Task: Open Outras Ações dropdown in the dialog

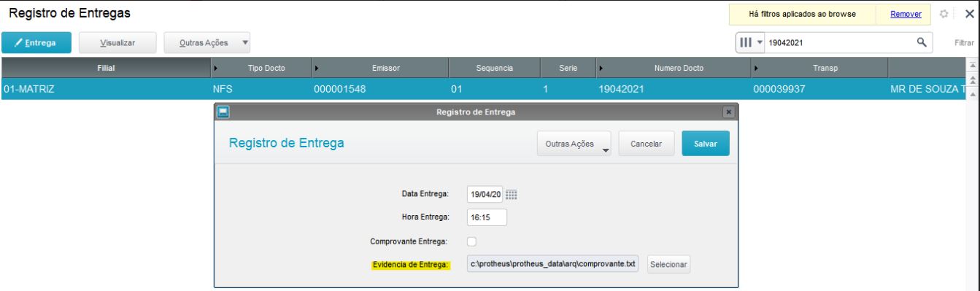Action: [x=574, y=144]
